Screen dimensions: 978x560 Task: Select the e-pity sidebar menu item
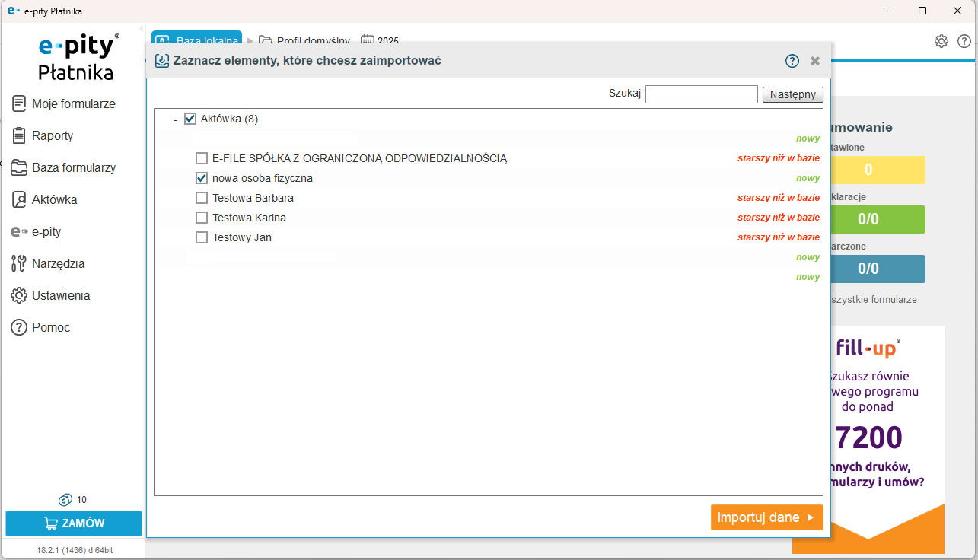(46, 231)
